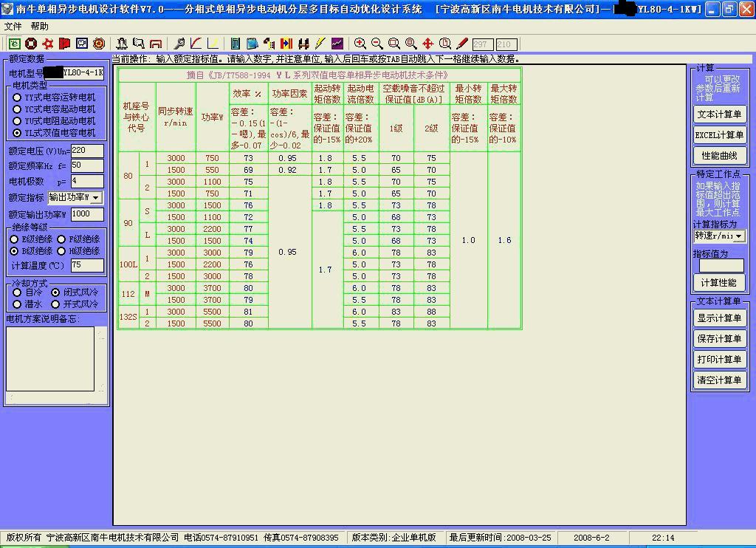Click the red gear toolbar icon
The height and width of the screenshot is (548, 756).
coord(48,44)
